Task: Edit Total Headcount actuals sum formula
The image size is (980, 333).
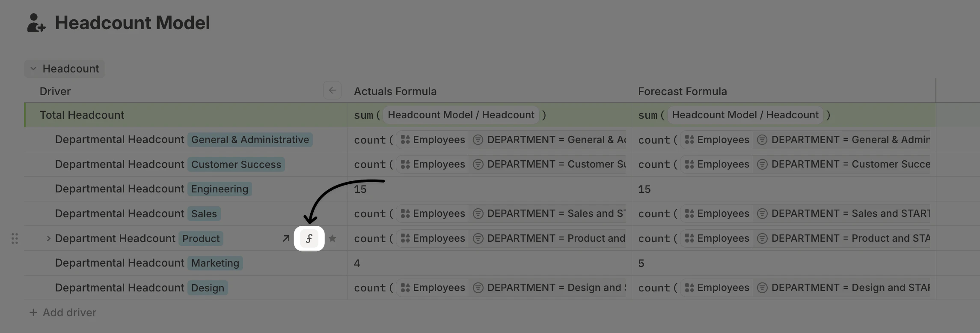Action: (x=489, y=115)
